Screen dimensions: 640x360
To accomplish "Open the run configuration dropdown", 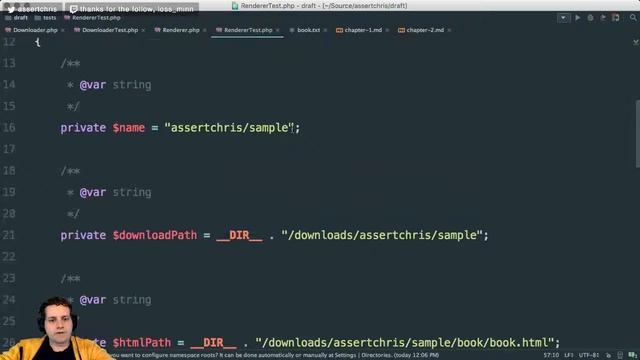I will pyautogui.click(x=563, y=18).
